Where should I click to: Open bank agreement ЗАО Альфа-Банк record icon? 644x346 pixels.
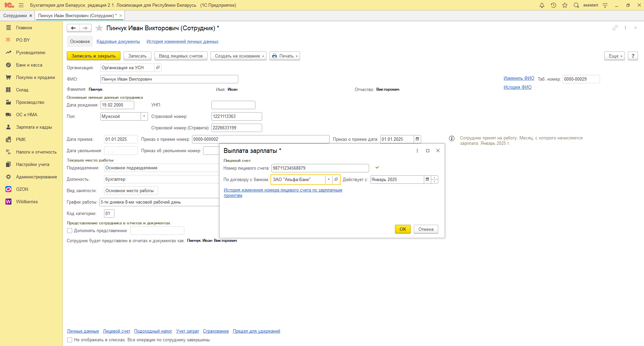336,179
